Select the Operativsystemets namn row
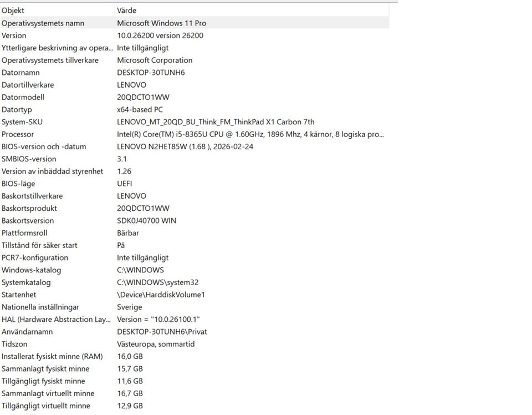Image resolution: width=532 pixels, height=415 pixels. click(195, 23)
